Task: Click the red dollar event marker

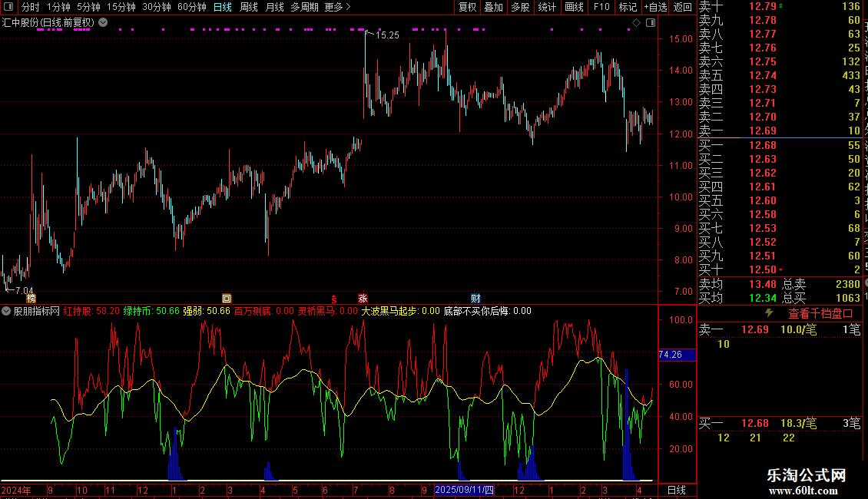Action: pos(334,299)
